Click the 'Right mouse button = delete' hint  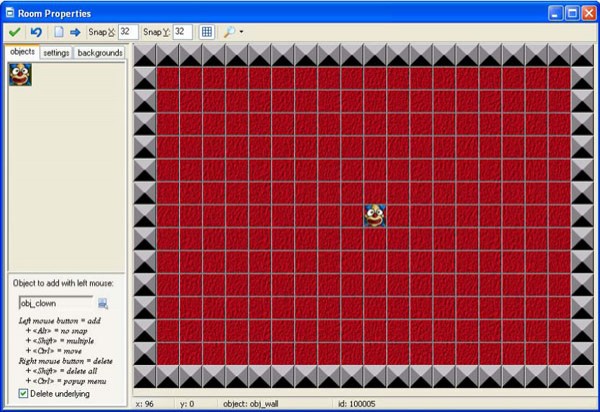[x=66, y=361]
